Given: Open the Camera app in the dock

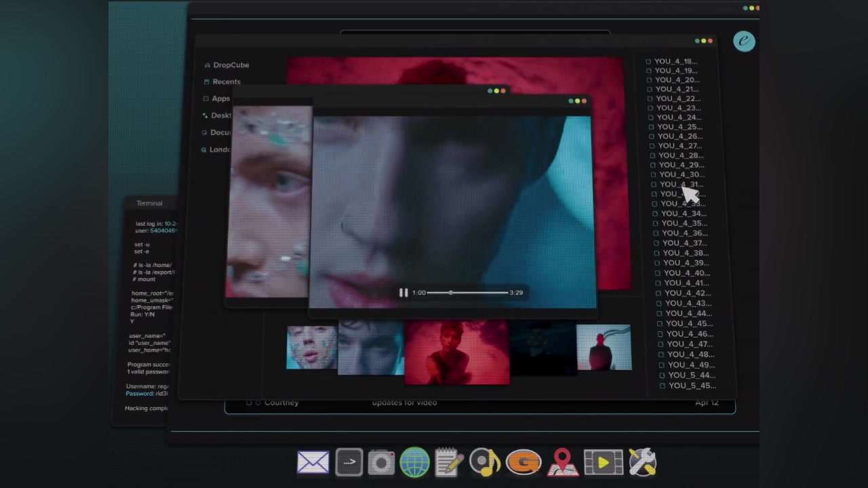Looking at the screenshot, I should click(x=381, y=463).
